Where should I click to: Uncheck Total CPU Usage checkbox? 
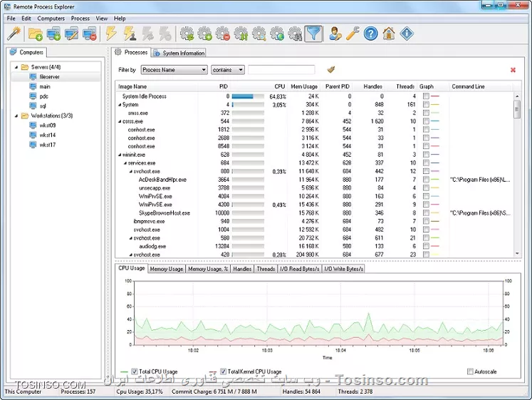pos(135,371)
